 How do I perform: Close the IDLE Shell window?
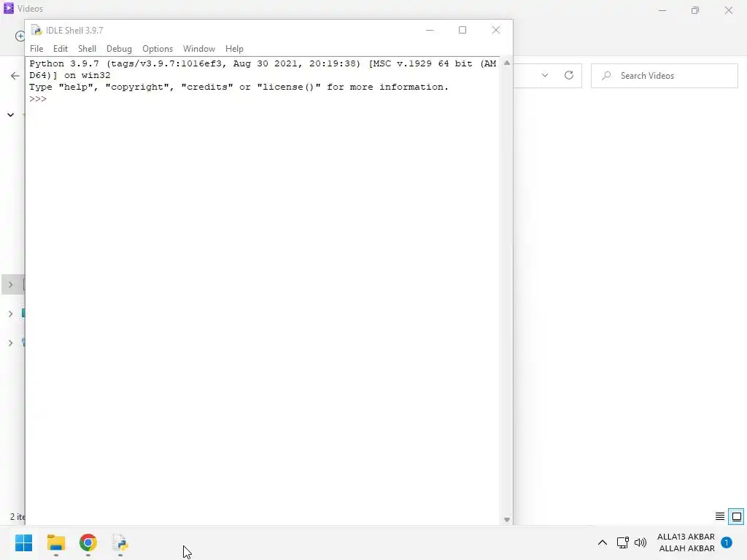496,30
